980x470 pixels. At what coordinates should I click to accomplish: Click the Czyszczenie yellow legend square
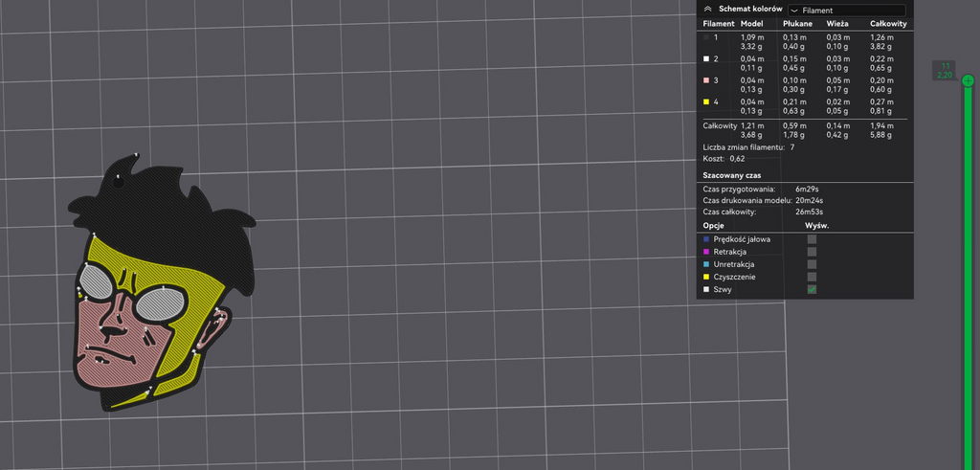coord(706,277)
